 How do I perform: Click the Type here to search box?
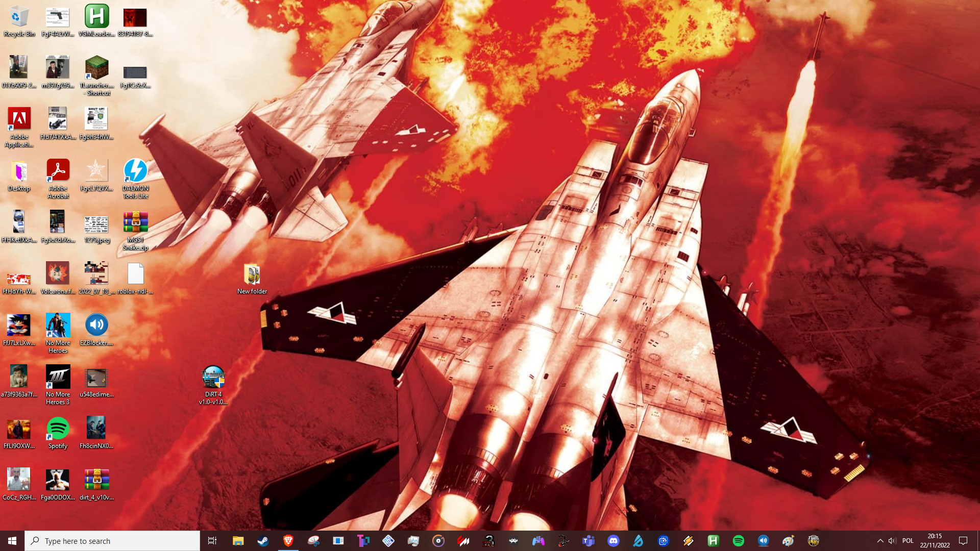(112, 541)
